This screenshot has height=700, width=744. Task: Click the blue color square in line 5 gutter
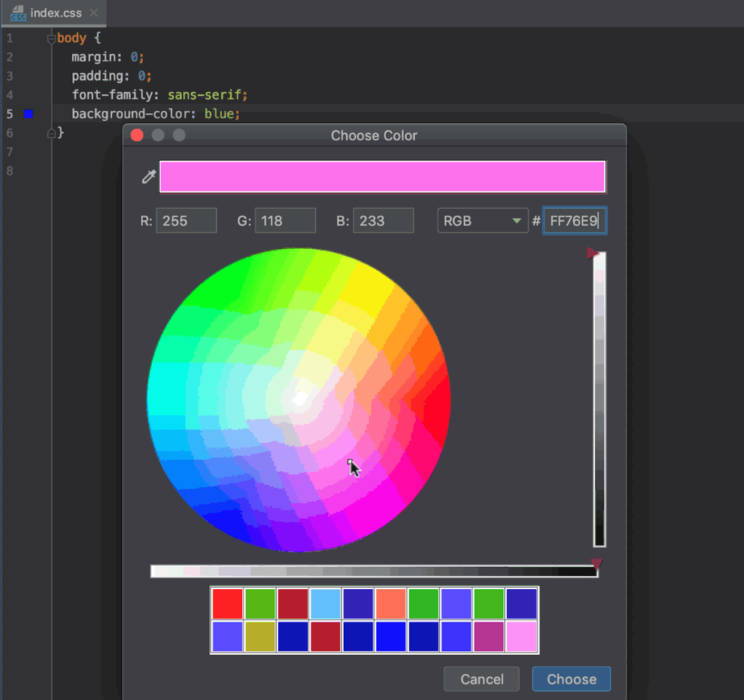pyautogui.click(x=28, y=113)
